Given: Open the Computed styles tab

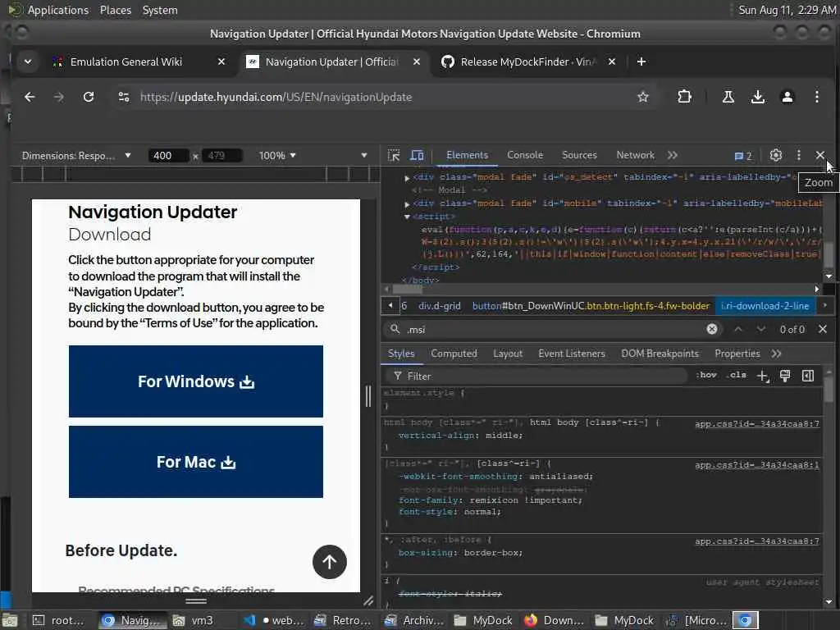Looking at the screenshot, I should point(454,354).
